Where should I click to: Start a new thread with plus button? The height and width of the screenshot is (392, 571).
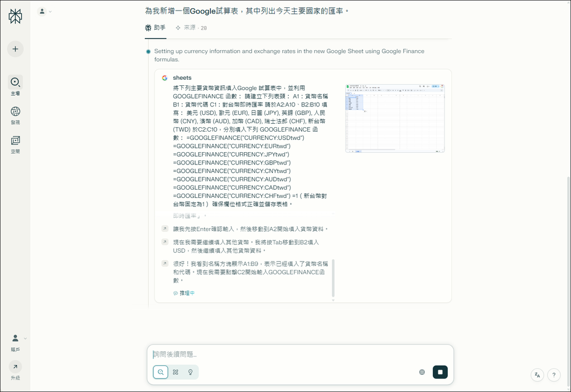coord(15,49)
